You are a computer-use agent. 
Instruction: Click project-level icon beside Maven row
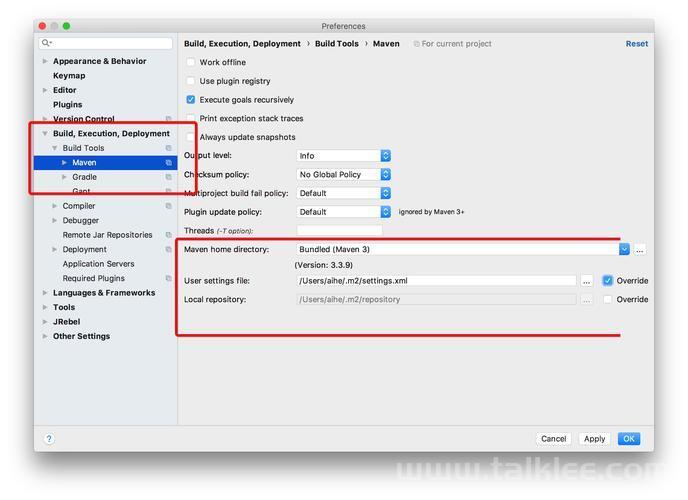(x=168, y=163)
